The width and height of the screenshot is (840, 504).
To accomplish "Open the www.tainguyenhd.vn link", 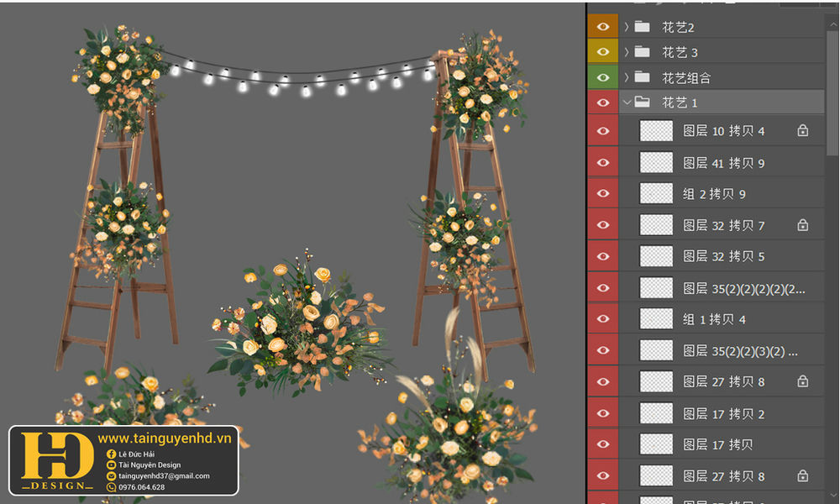I will tap(164, 438).
